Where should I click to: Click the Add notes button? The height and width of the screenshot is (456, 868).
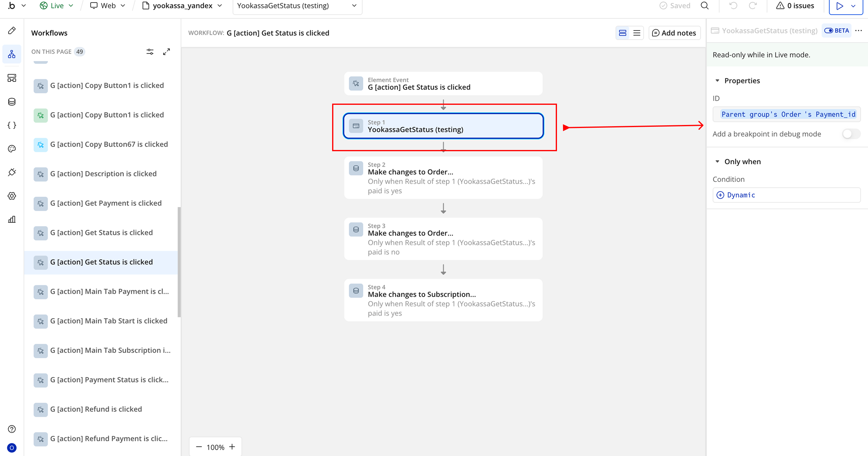click(674, 33)
